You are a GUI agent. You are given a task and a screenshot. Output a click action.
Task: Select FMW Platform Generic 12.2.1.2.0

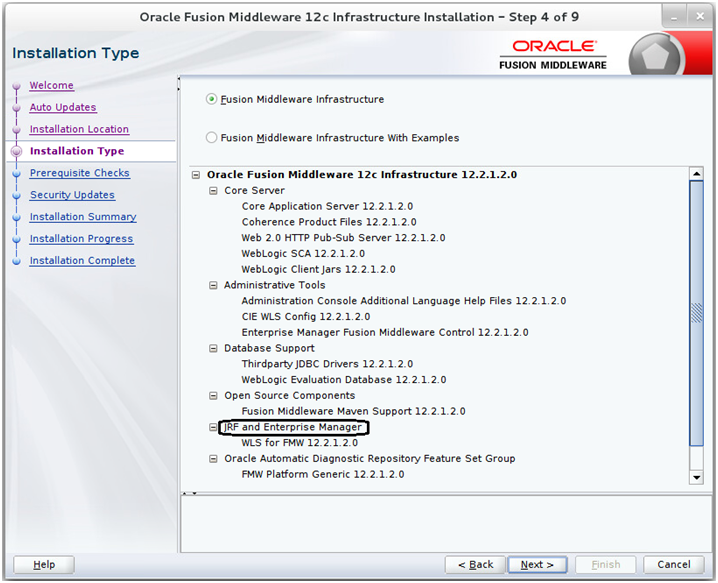(323, 474)
